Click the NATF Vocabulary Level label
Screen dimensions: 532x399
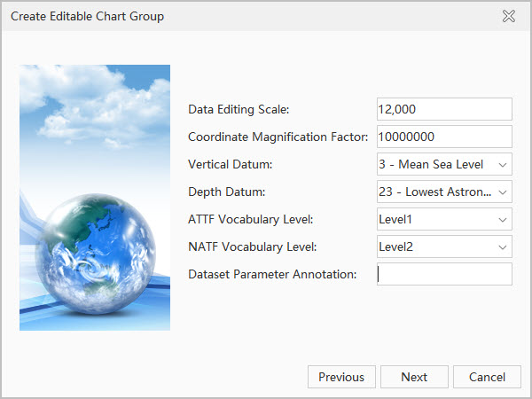253,247
